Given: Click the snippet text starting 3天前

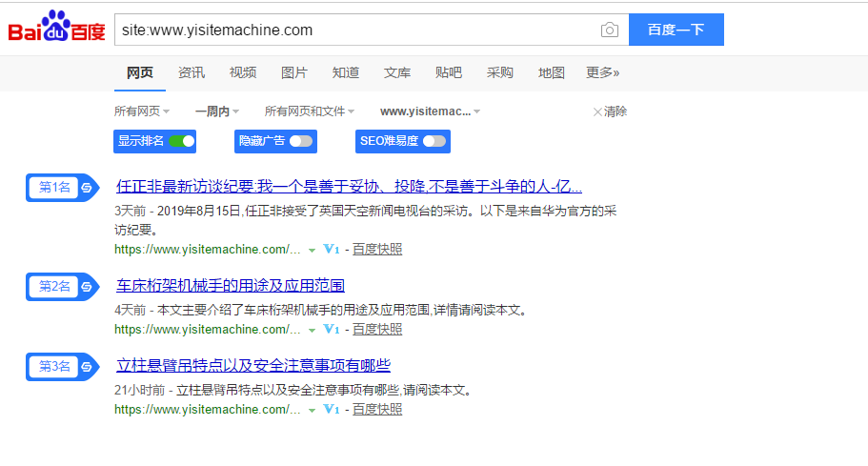Looking at the screenshot, I should [x=365, y=220].
